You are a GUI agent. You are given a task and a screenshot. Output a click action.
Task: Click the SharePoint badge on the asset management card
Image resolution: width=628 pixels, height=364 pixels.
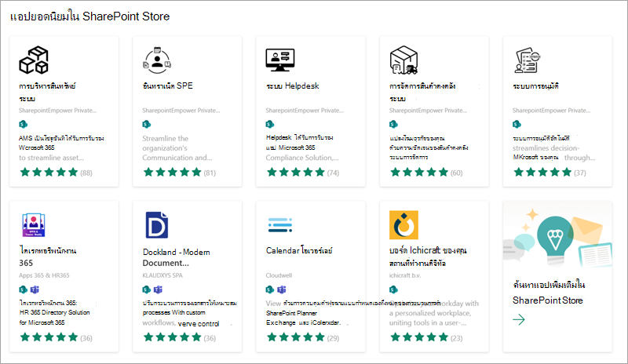coord(24,124)
